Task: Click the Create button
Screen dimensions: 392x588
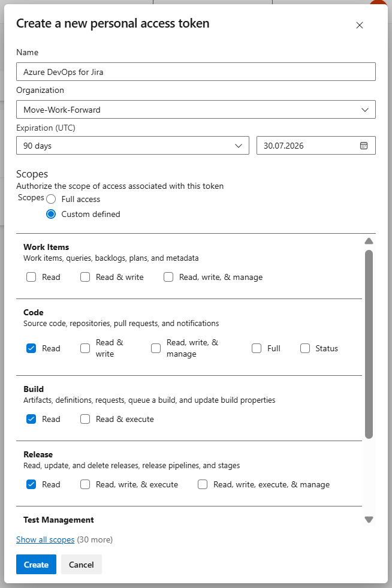Action: pyautogui.click(x=36, y=565)
